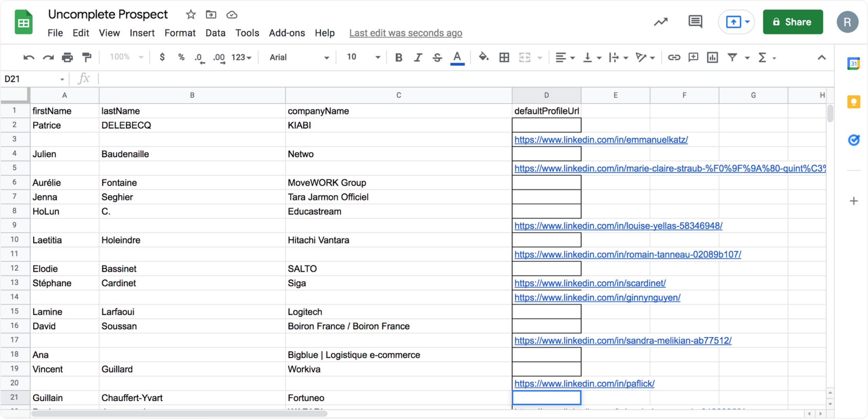Print the spreadsheet with printer icon
The image size is (868, 419).
(x=67, y=57)
